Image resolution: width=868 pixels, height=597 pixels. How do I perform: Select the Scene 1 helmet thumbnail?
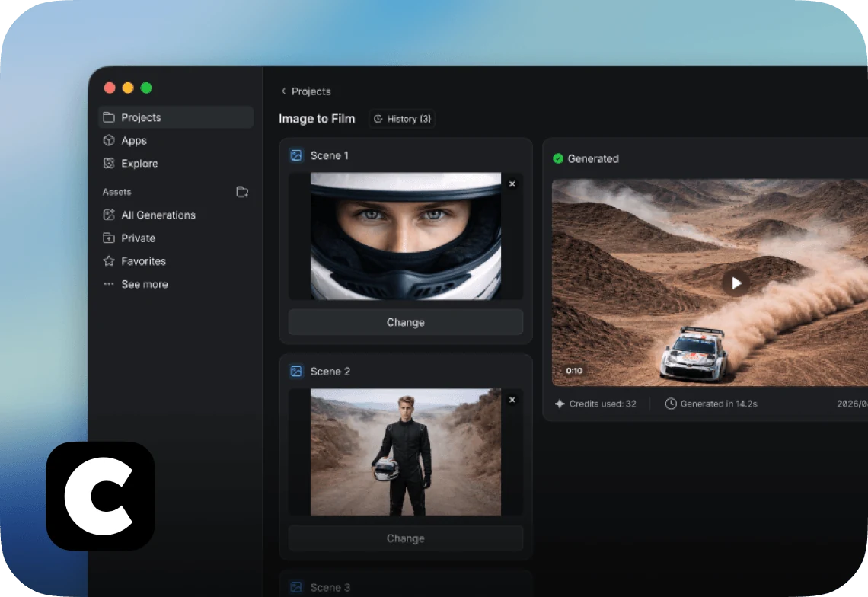pos(406,236)
